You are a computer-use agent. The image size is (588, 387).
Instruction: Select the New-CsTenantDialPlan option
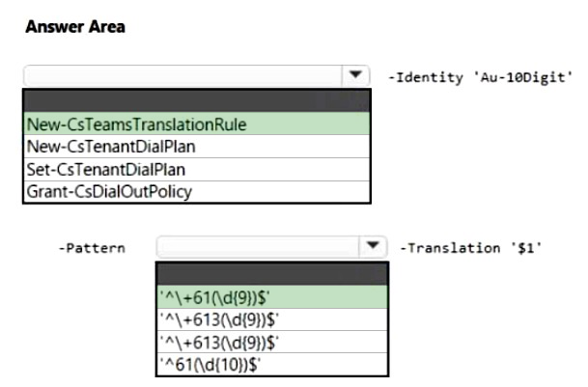(x=197, y=147)
